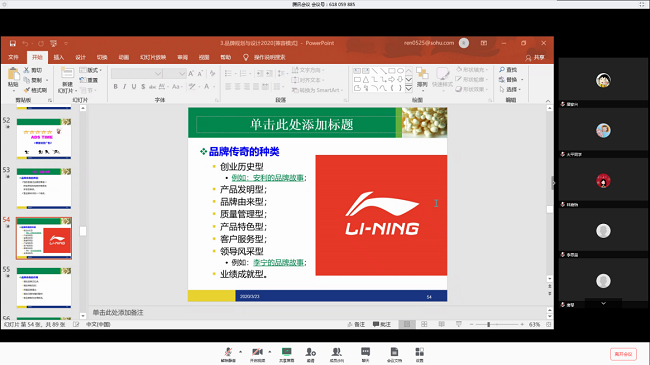Switch to Slide Sorter view icon
650x365 pixels.
click(424, 324)
